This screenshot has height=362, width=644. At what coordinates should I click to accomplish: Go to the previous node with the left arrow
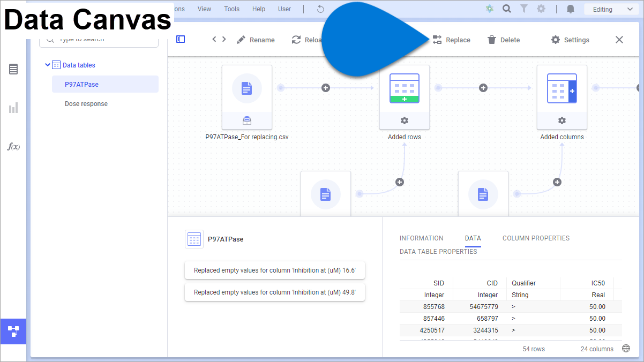(214, 39)
